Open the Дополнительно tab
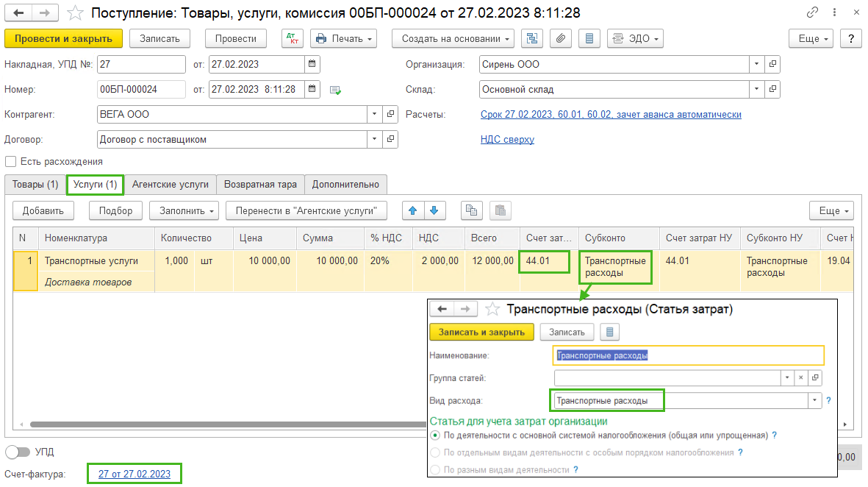 pos(346,185)
